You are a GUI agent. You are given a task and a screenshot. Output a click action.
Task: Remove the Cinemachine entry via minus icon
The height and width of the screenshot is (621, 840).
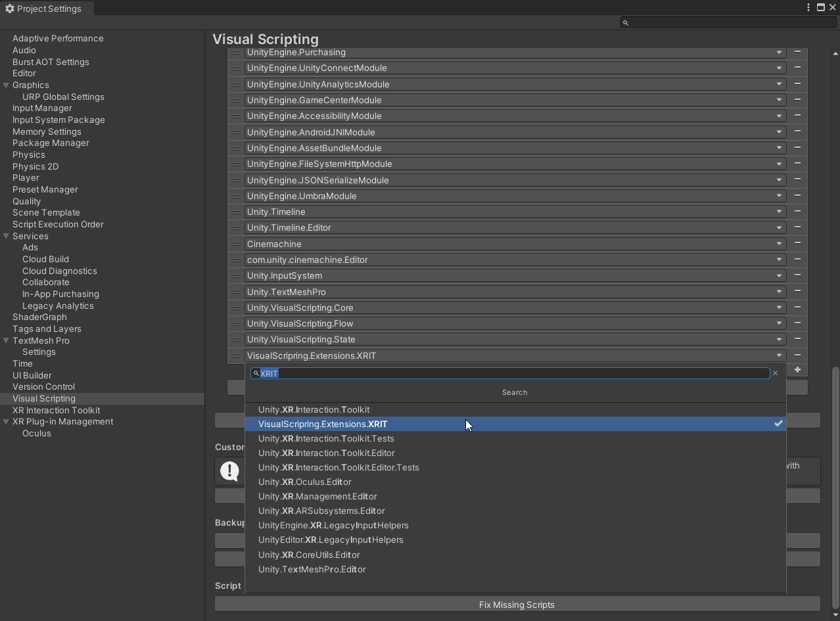point(797,244)
